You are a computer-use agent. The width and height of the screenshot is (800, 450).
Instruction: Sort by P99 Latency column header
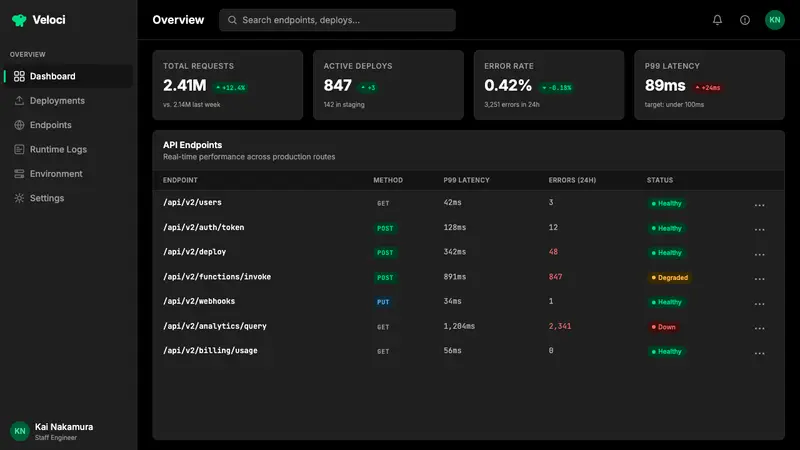pyautogui.click(x=466, y=180)
